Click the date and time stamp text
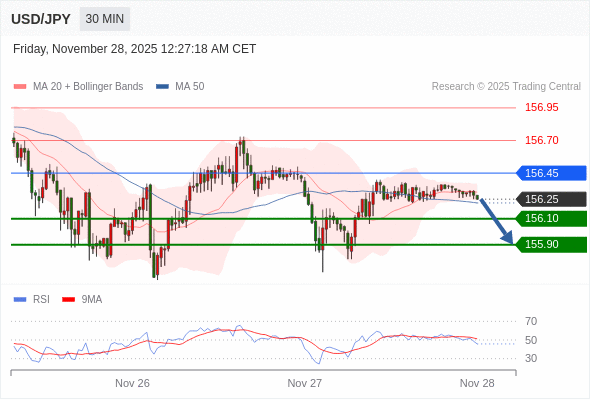Viewport: 590px width, 400px height. click(134, 49)
